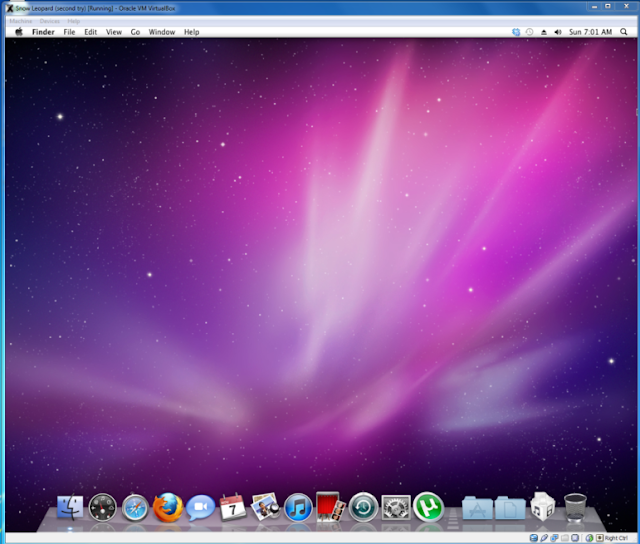The height and width of the screenshot is (544, 640).
Task: Click the Right Ctrl host key indicator
Action: [616, 538]
